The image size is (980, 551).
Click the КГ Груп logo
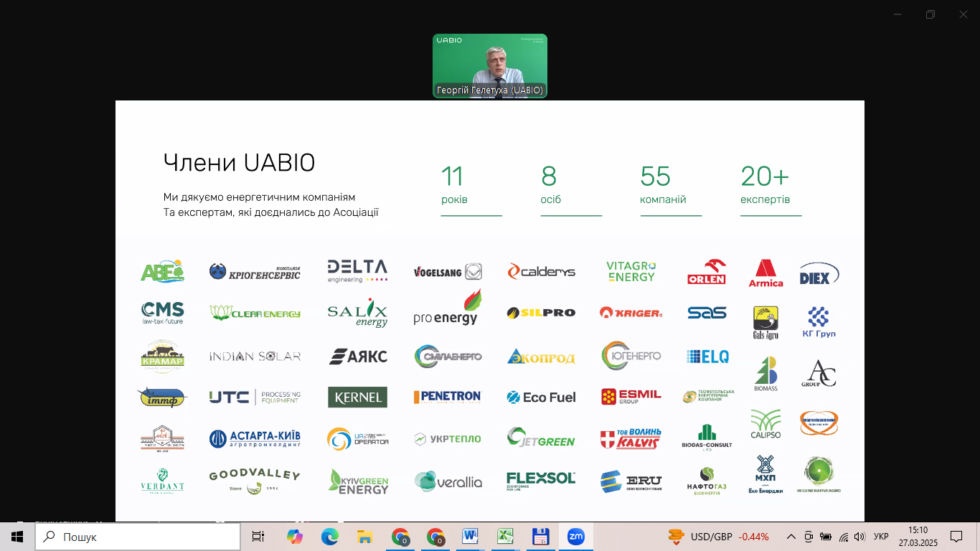(x=819, y=322)
